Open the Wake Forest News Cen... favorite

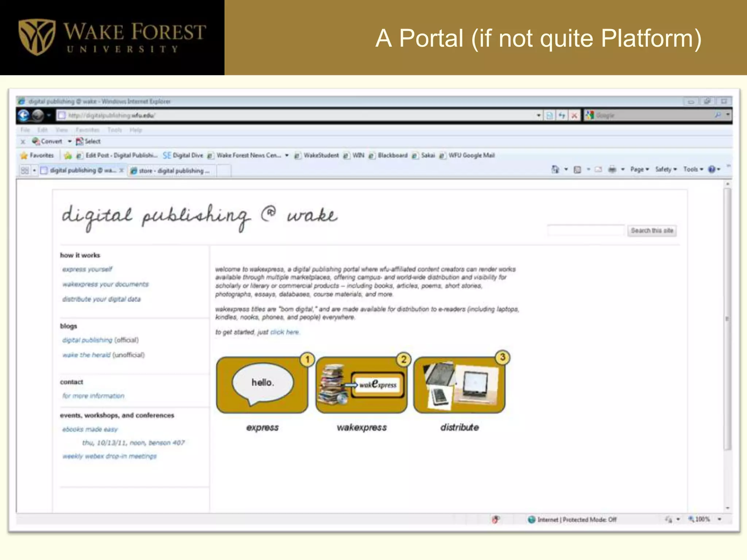(x=244, y=155)
